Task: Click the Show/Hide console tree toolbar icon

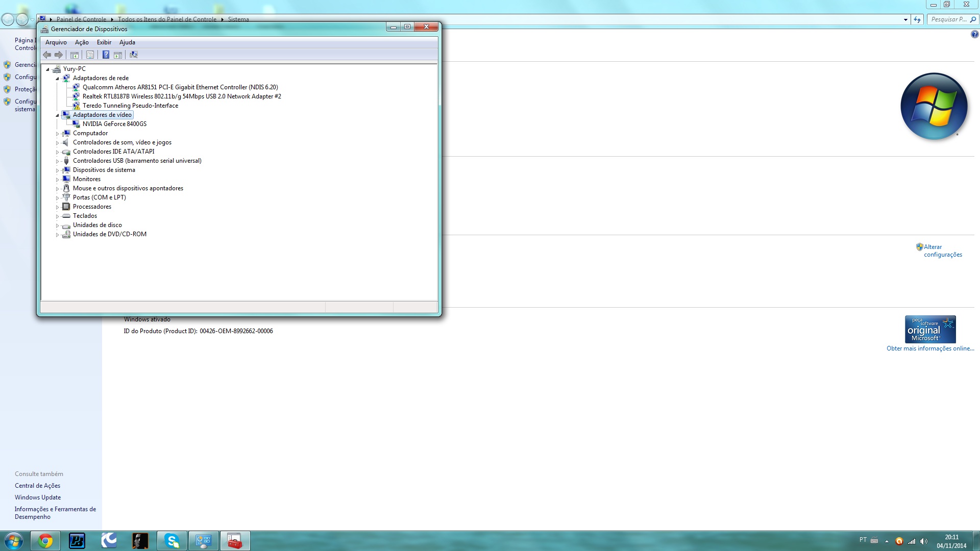Action: click(75, 55)
